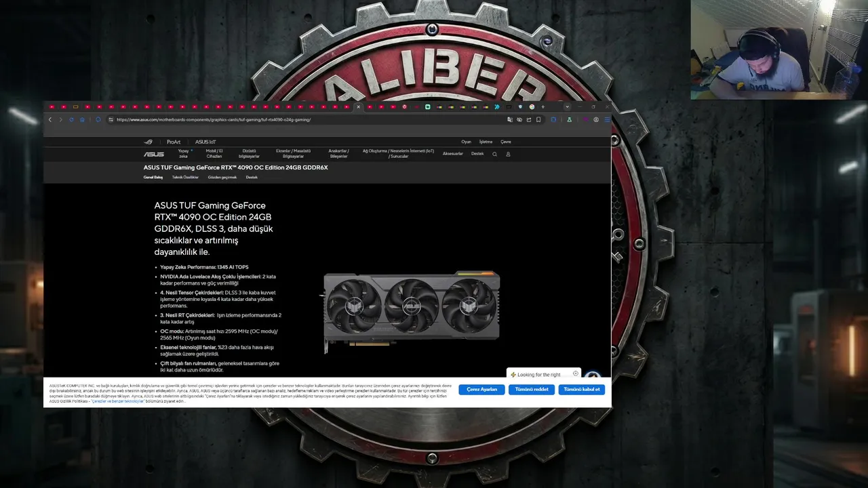
Task: Click the share page icon
Action: (x=529, y=119)
